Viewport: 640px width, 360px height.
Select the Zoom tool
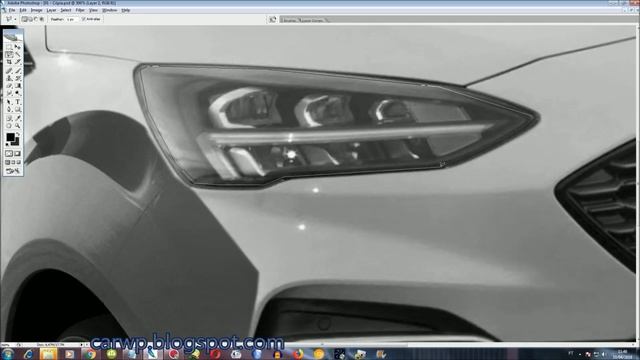click(18, 125)
